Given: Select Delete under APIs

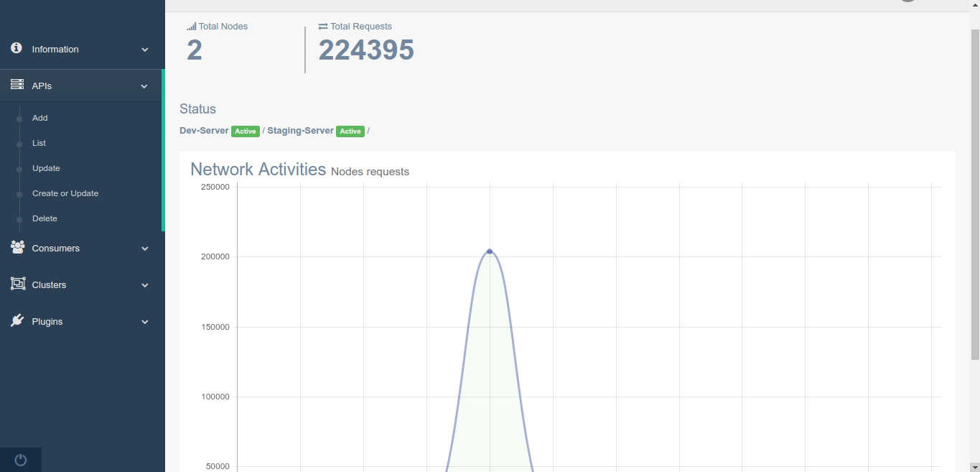Looking at the screenshot, I should (45, 218).
